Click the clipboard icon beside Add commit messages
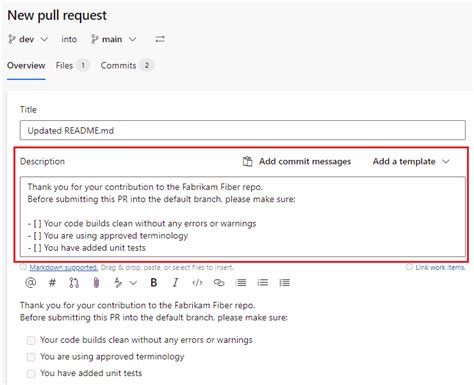Screen dimensions: 474x385 247,161
